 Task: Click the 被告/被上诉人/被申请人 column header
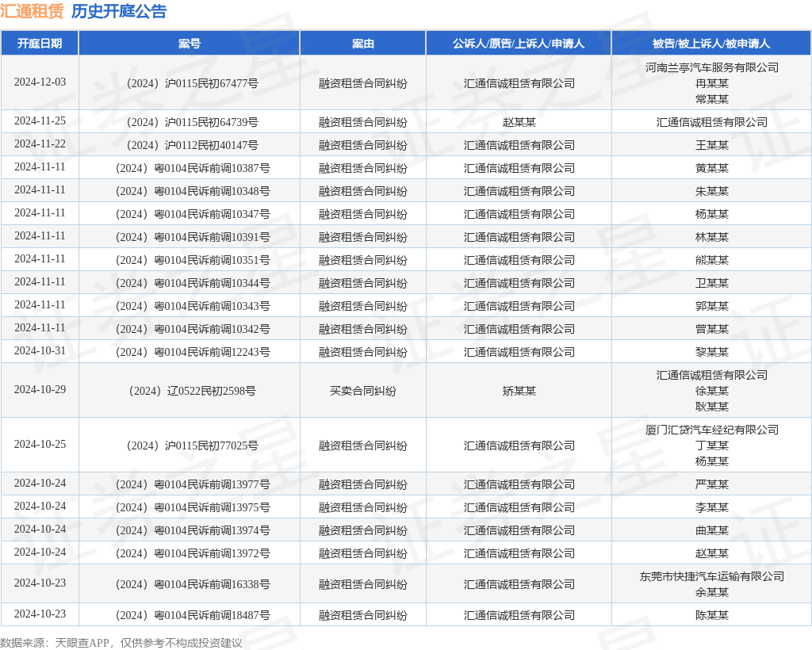(x=710, y=44)
